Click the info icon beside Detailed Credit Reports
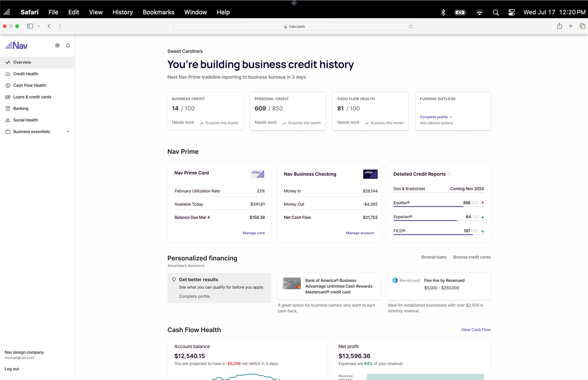588x380 pixels. click(449, 174)
